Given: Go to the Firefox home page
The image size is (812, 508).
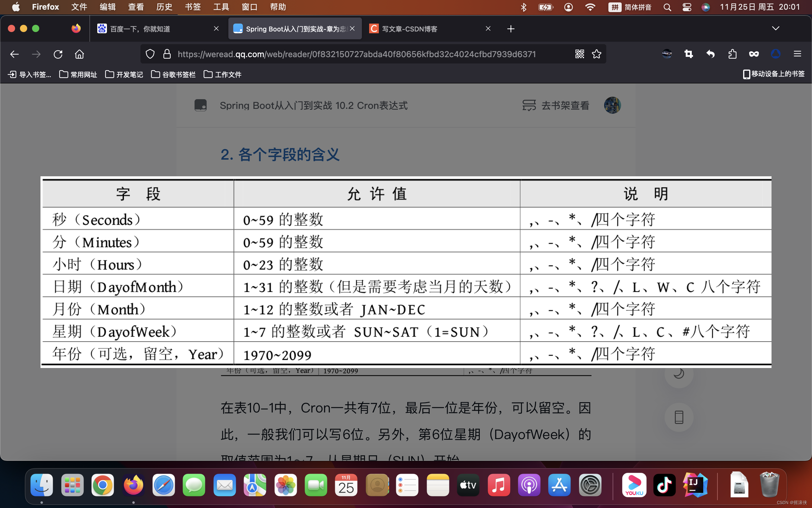Looking at the screenshot, I should point(79,54).
